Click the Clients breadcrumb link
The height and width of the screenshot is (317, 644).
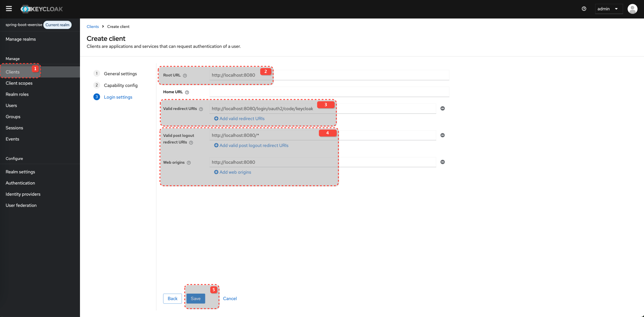click(93, 27)
